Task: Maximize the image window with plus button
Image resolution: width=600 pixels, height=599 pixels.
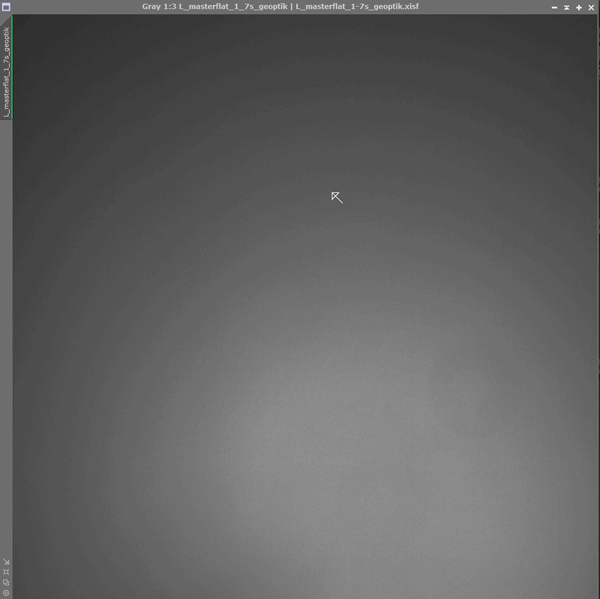Action: (579, 7)
